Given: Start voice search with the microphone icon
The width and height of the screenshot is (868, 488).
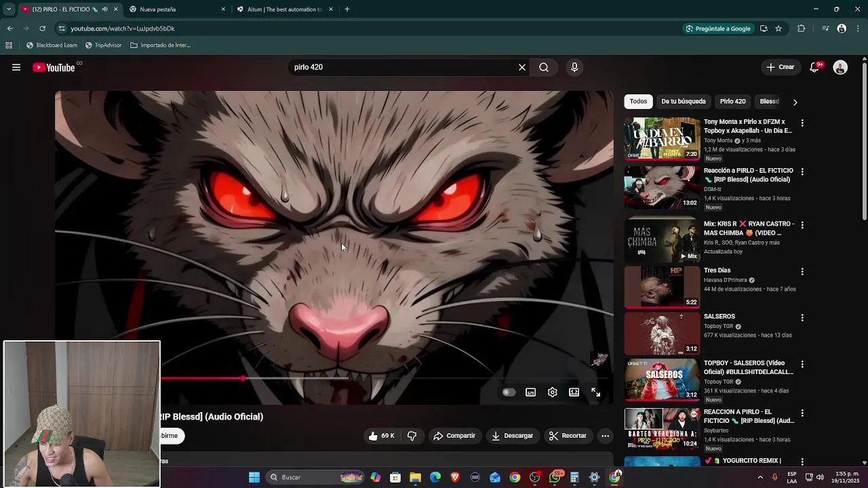Looking at the screenshot, I should [x=574, y=67].
